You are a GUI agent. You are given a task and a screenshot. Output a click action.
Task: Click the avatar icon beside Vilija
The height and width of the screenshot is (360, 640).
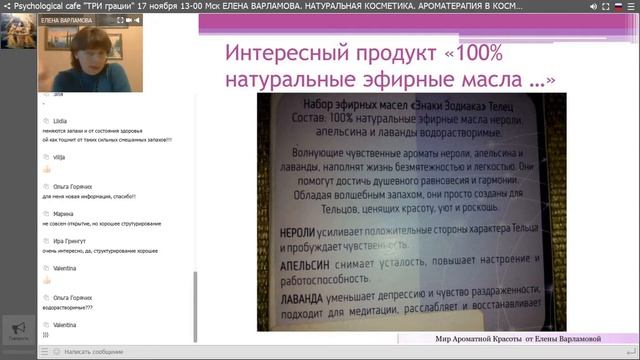(x=46, y=157)
